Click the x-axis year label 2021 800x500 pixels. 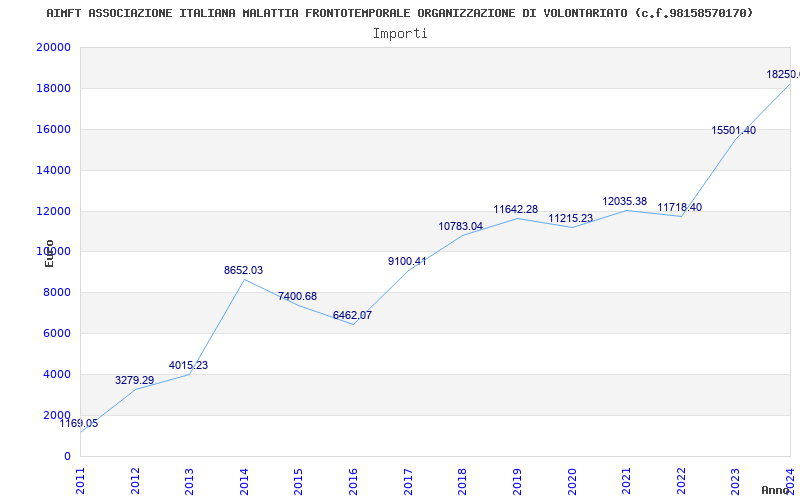click(626, 482)
